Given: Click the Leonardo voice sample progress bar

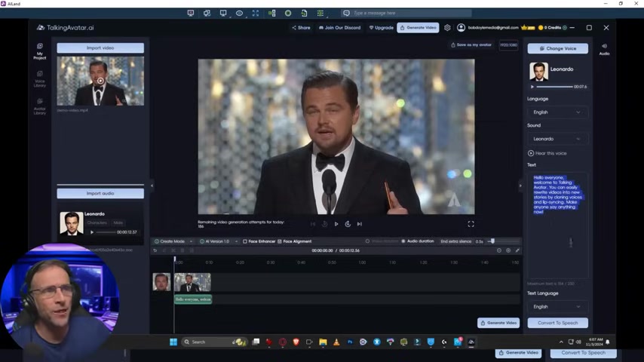Looking at the screenshot, I should click(554, 87).
